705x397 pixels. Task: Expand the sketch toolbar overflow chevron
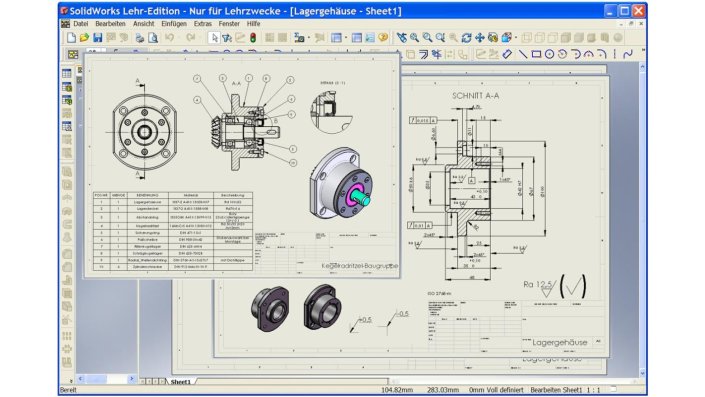pos(643,50)
